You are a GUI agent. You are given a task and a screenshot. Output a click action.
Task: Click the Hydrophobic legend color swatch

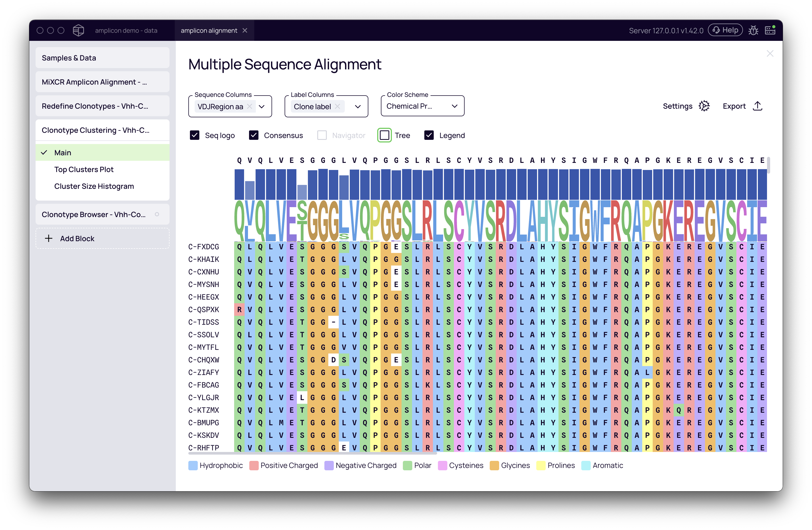[193, 465]
